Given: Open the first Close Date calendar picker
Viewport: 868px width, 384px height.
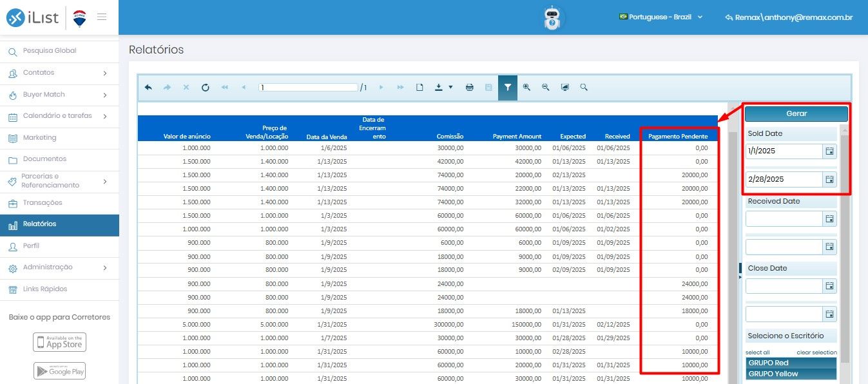Looking at the screenshot, I should (830, 286).
